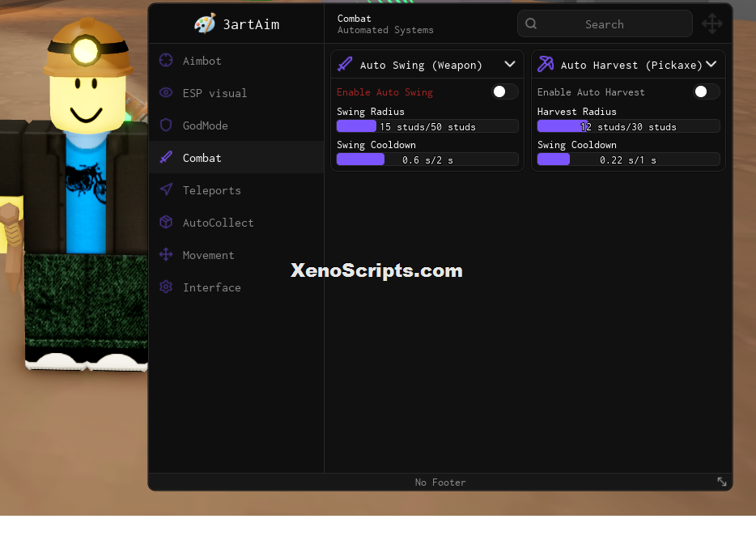756x540 pixels.
Task: Click the move window cross-arrows icon
Action: click(712, 23)
